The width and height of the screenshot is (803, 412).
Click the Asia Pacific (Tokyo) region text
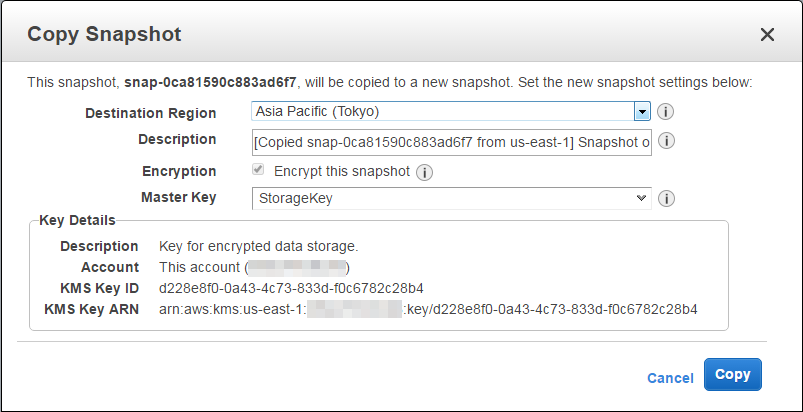pyautogui.click(x=317, y=112)
